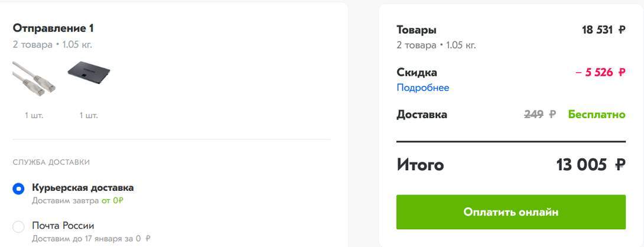The height and width of the screenshot is (247, 644).
Task: Click the Скидка label in the summary
Action: (417, 72)
